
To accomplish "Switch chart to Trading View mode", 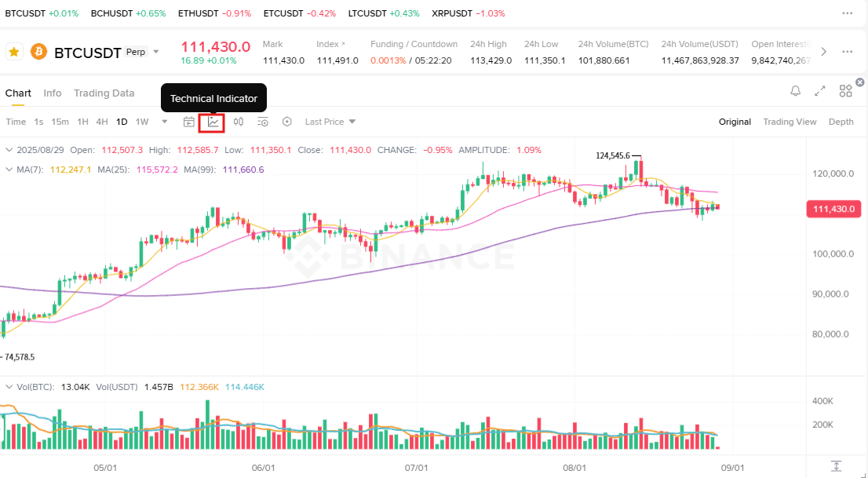I will point(790,122).
